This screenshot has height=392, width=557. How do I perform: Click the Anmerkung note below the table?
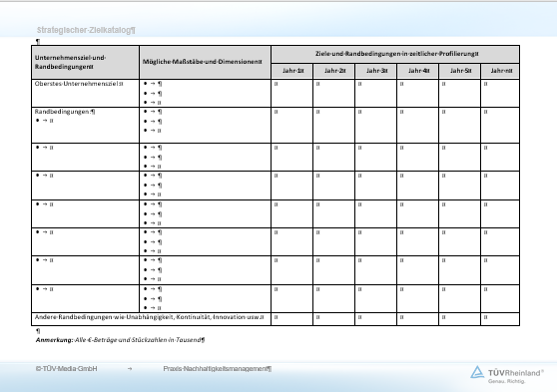coord(120,340)
